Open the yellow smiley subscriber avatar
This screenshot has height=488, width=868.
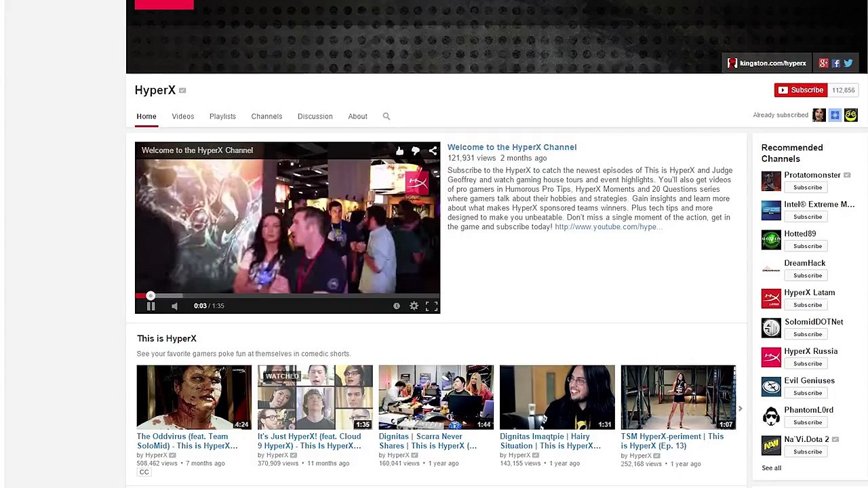pos(850,115)
